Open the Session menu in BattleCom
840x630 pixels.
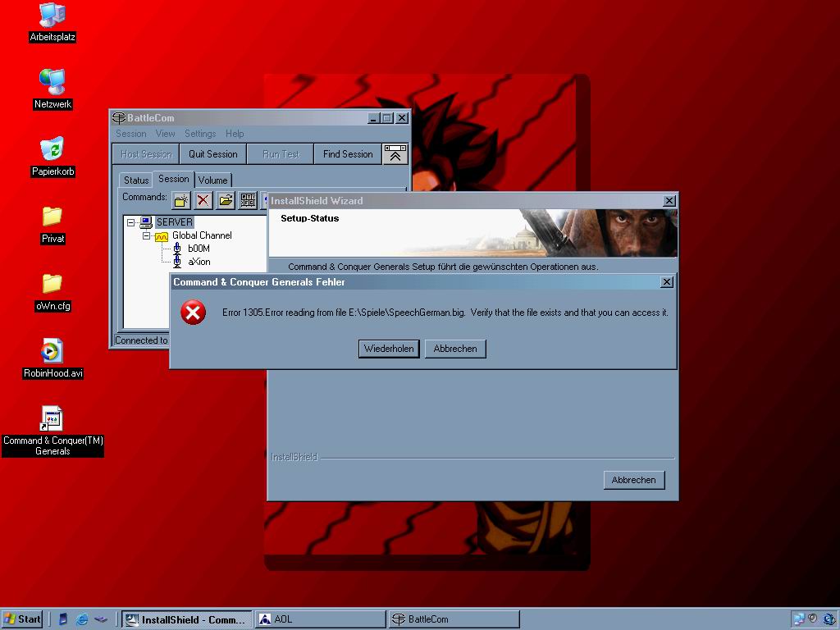tap(130, 134)
